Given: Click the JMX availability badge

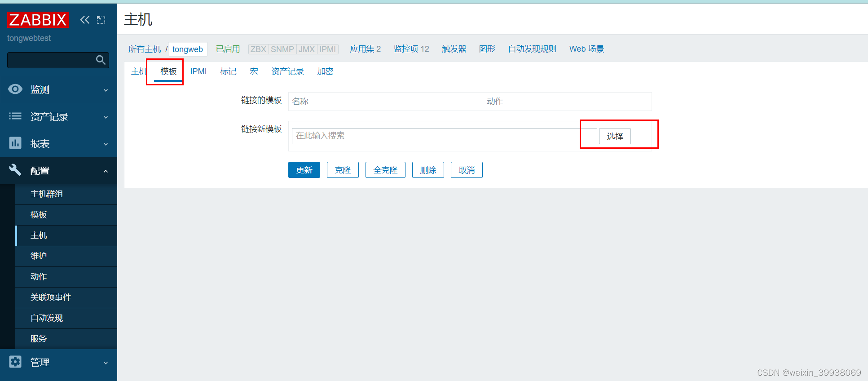Looking at the screenshot, I should (x=307, y=49).
